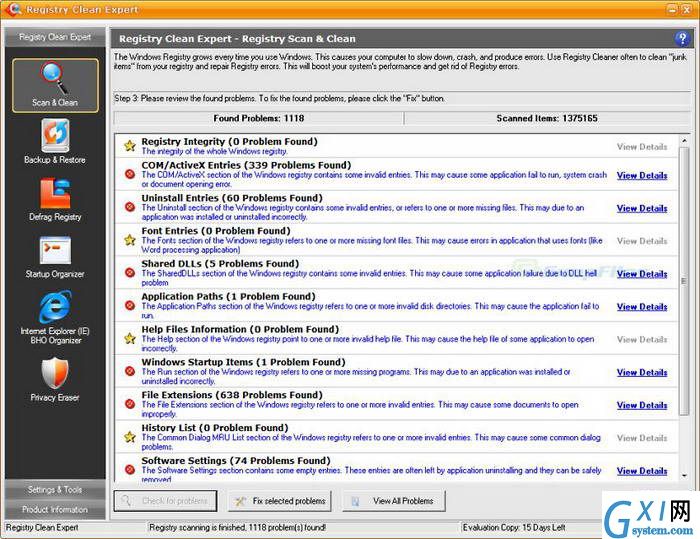Click the Scanned Items: 1375165 counter
The height and width of the screenshot is (539, 700).
tap(547, 118)
